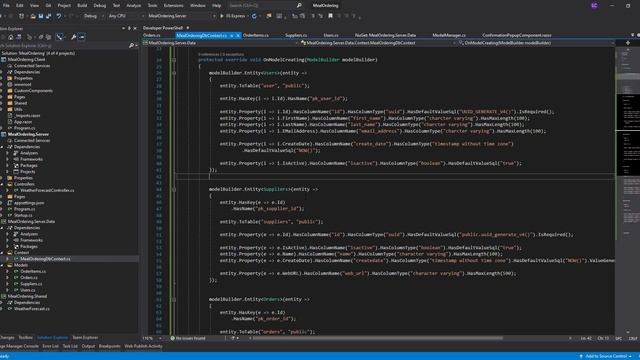Collapse the Context folder node
The height and width of the screenshot is (360, 640).
tap(2, 253)
